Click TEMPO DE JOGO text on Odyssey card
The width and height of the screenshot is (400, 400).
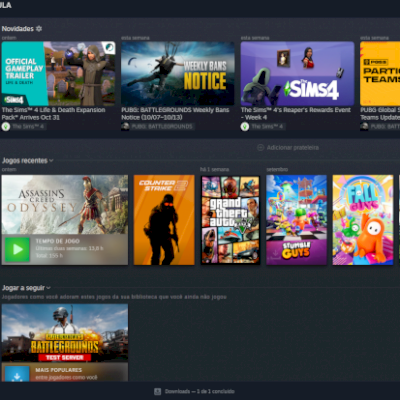tap(58, 241)
